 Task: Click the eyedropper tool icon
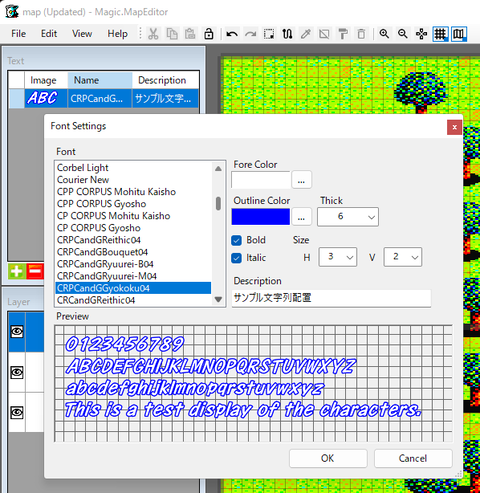(306, 34)
